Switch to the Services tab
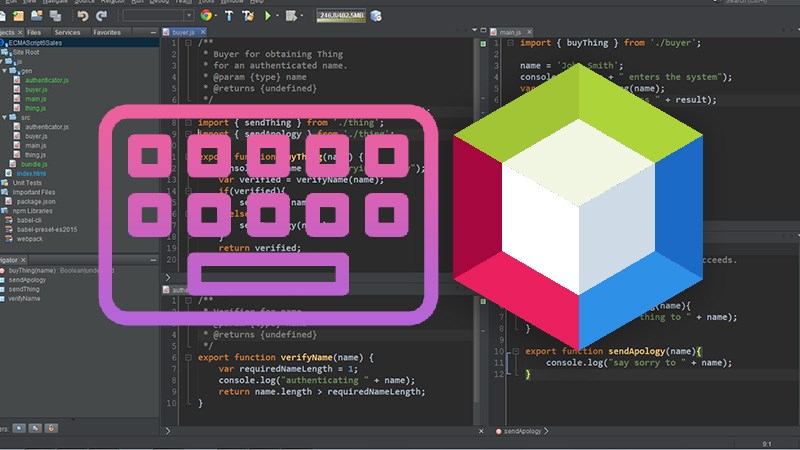The width and height of the screenshot is (800, 450). coord(67,32)
